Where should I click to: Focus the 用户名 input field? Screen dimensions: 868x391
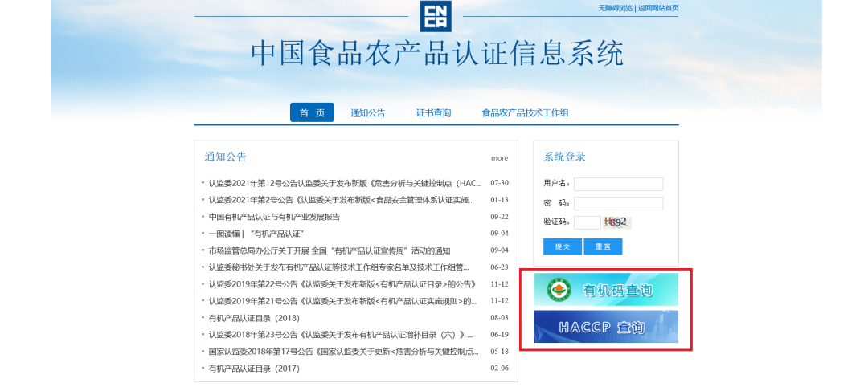pos(618,184)
